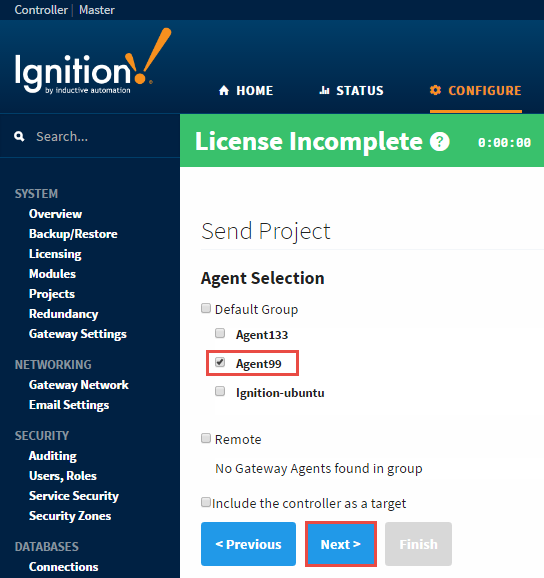The height and width of the screenshot is (578, 544).
Task: Click the Configure gear icon
Action: pyautogui.click(x=435, y=90)
